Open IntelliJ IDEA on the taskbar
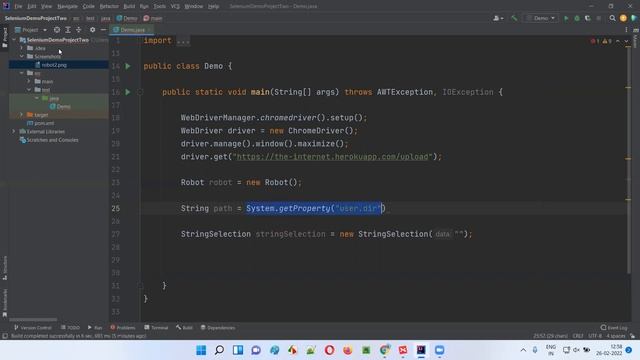Screen dimensions: 640x360 (x=421, y=350)
